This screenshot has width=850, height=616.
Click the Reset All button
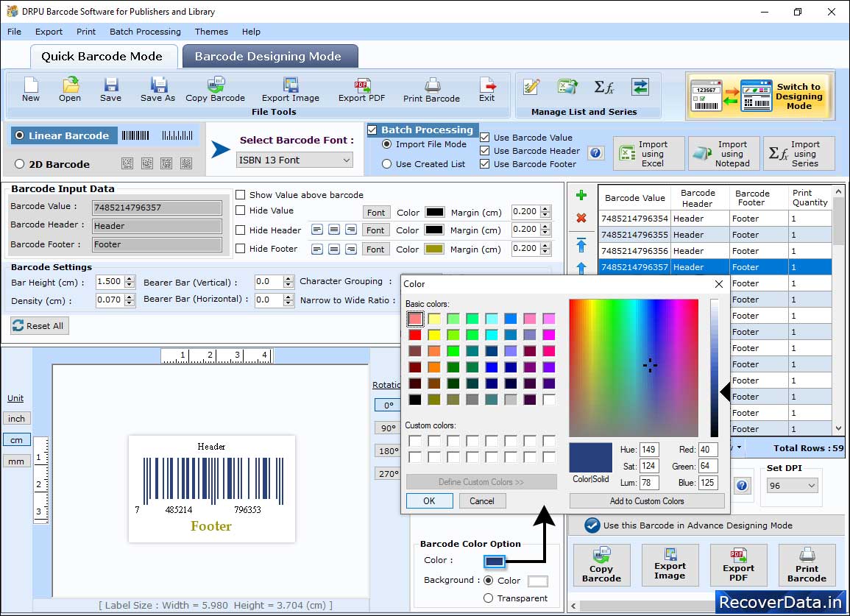40,325
